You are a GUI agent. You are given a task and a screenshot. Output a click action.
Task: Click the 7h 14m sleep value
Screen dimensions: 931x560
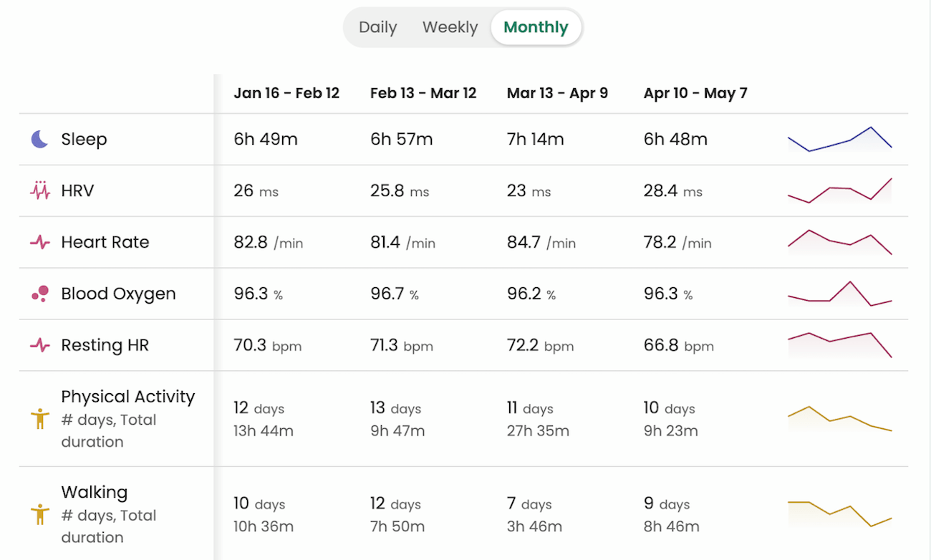(535, 139)
